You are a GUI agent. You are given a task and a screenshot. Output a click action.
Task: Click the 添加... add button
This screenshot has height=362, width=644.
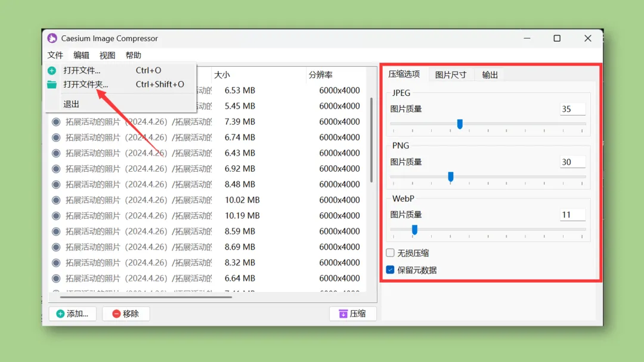73,314
